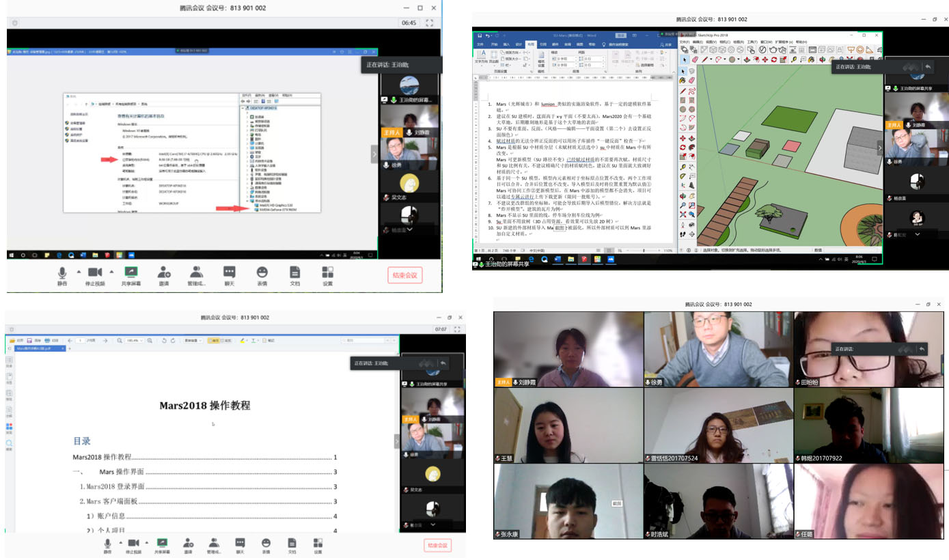
Task: Click 笔记 in the PDF reader toolbar
Action: tap(269, 340)
